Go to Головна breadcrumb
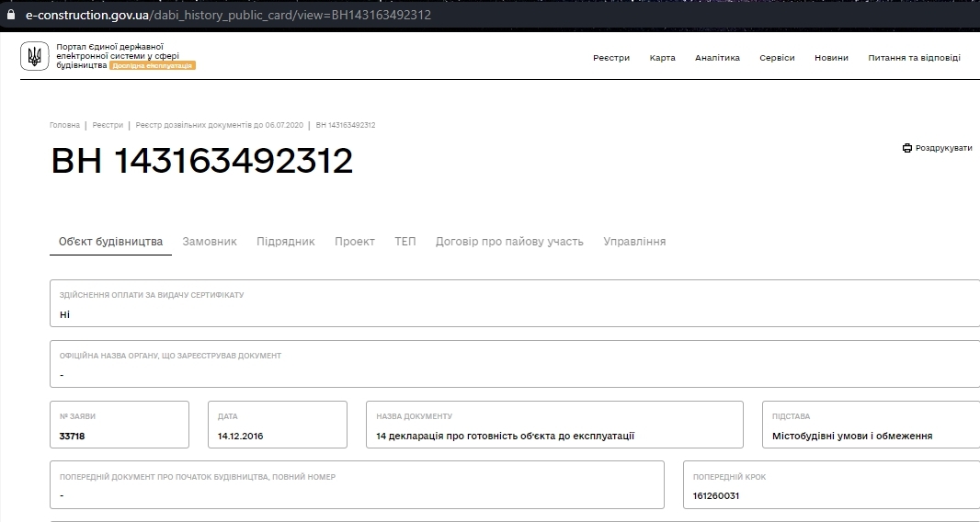 tap(65, 125)
